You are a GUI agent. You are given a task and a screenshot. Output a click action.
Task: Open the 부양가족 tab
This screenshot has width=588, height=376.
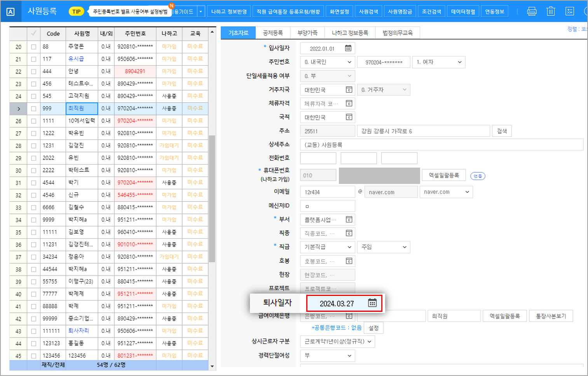pos(307,33)
